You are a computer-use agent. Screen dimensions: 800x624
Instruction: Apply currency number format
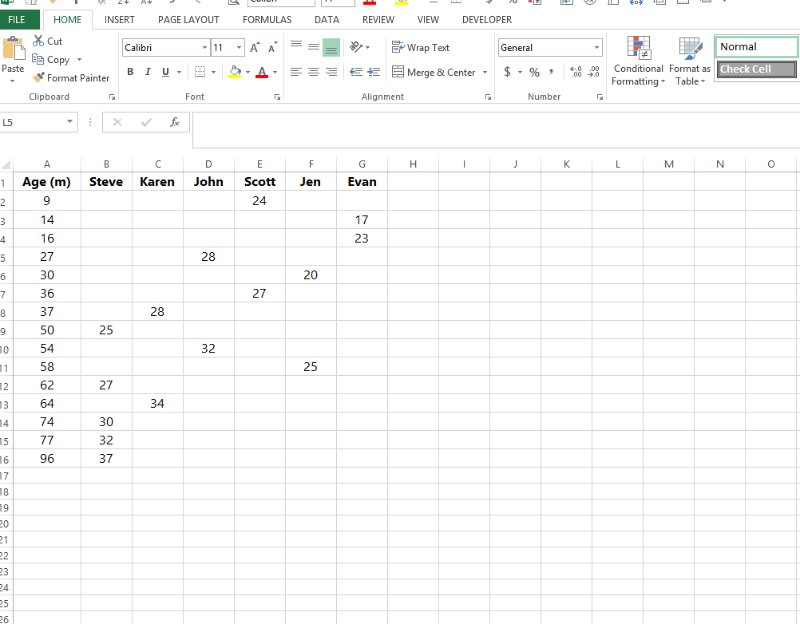[x=508, y=72]
